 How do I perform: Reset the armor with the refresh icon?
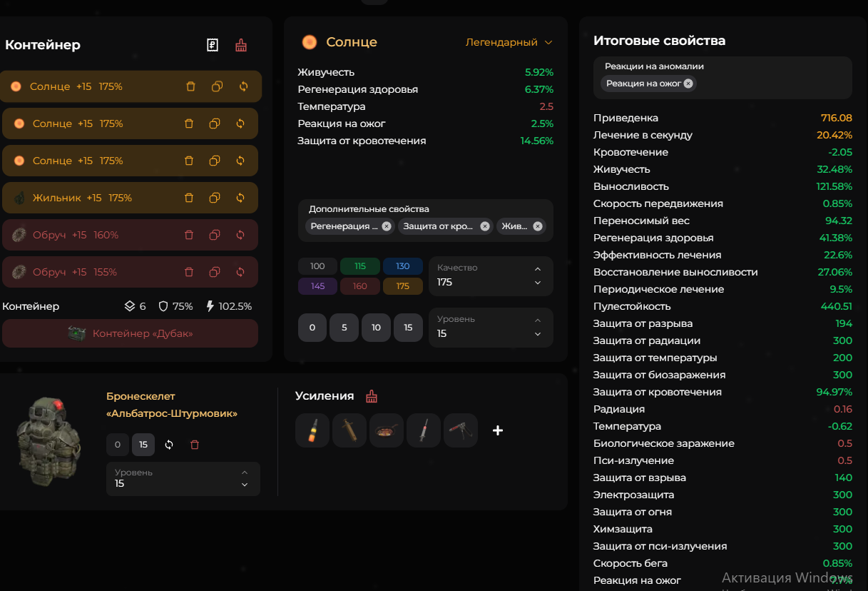[x=169, y=445]
